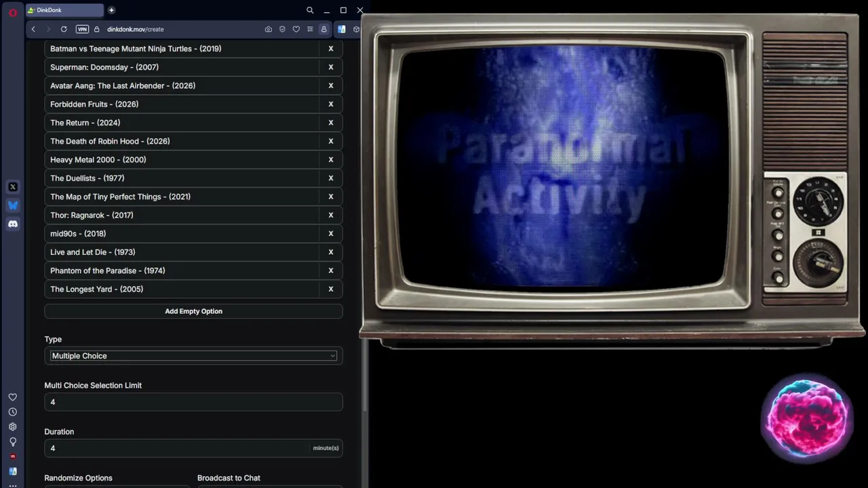Edit the Thor: Ragnarok - (2017) option text

tap(182, 215)
